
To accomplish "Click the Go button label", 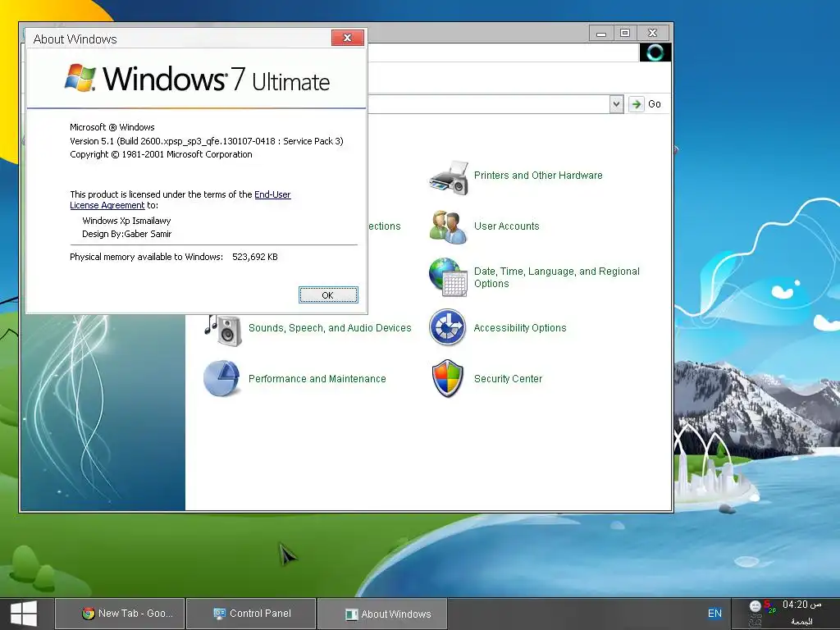I will [x=654, y=104].
